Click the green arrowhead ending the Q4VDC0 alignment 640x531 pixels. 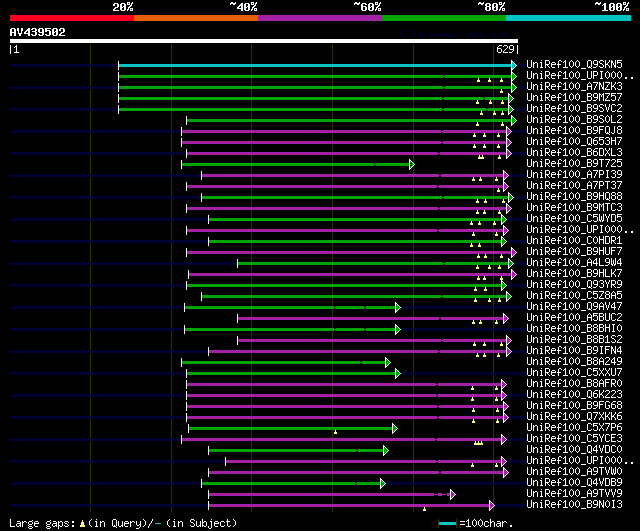click(386, 451)
